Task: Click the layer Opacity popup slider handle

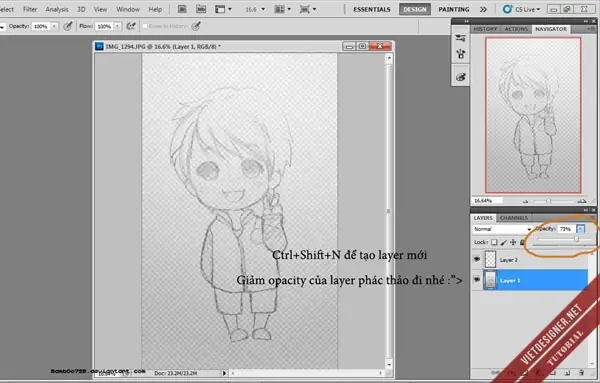Action: click(576, 239)
